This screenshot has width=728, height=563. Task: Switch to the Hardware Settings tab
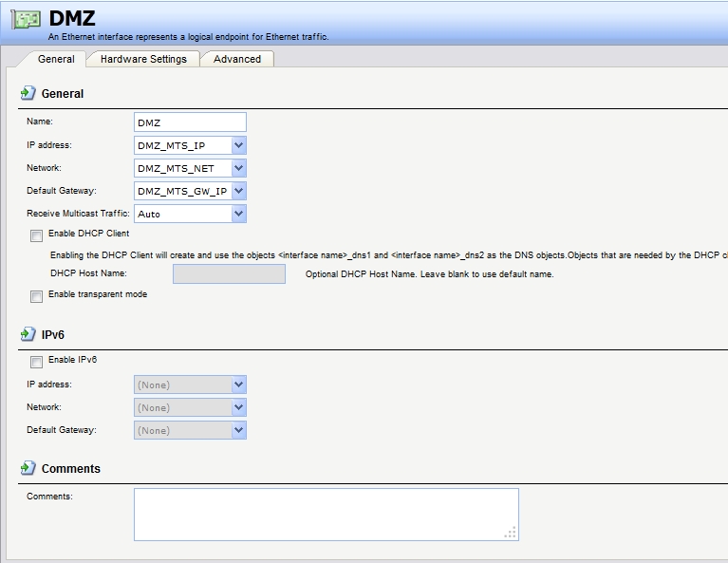click(143, 59)
